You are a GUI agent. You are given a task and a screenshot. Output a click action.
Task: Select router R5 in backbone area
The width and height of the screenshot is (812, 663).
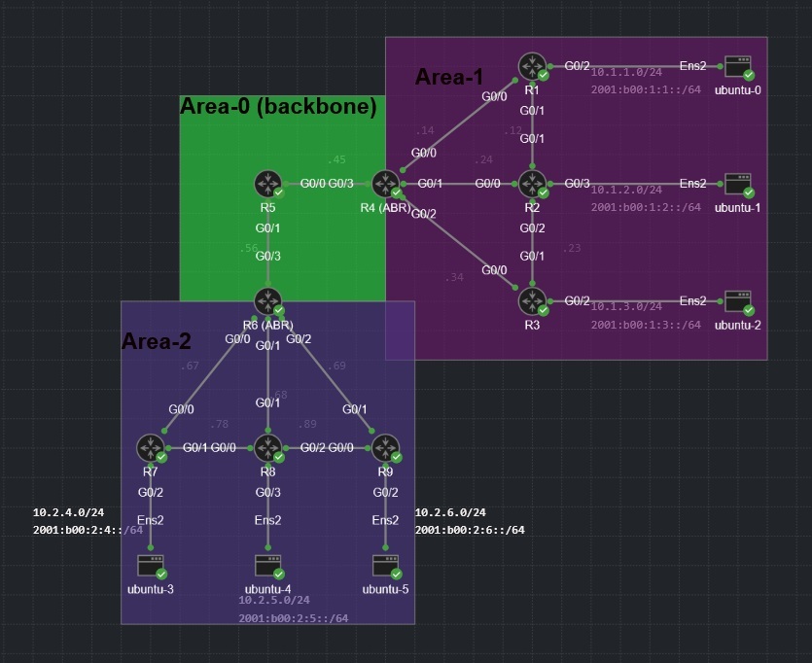pos(268,184)
